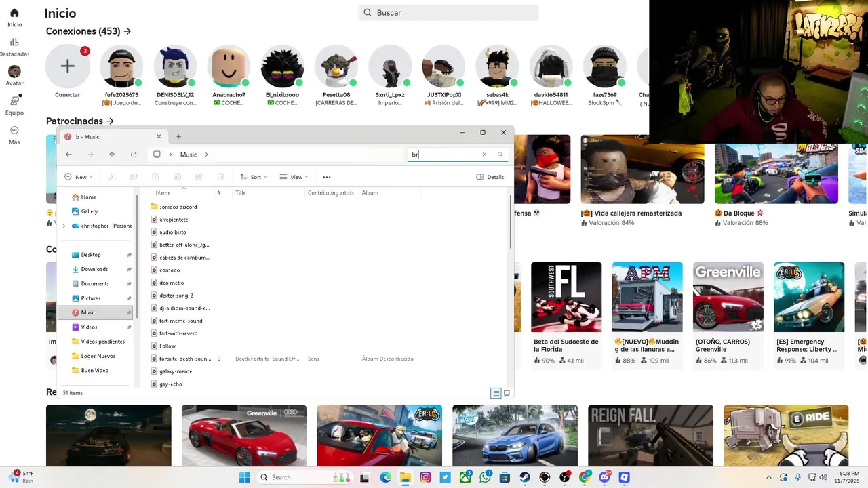Open the See more toolbar options
Image resolution: width=868 pixels, height=488 pixels.
327,177
